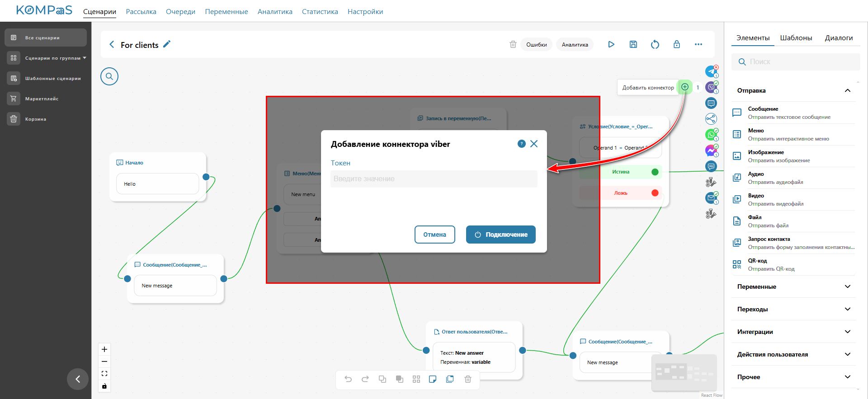Focus the Токен input field
Image resolution: width=868 pixels, height=399 pixels.
click(x=434, y=179)
